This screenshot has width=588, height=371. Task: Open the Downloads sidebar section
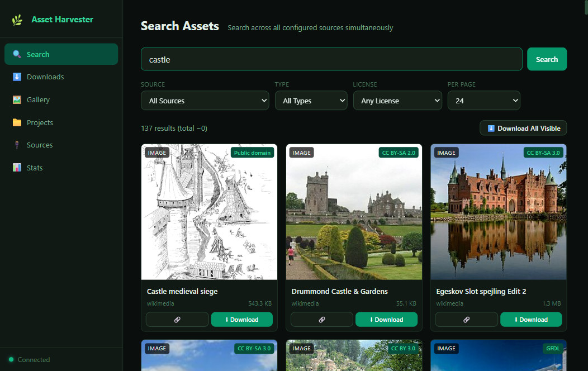(61, 77)
